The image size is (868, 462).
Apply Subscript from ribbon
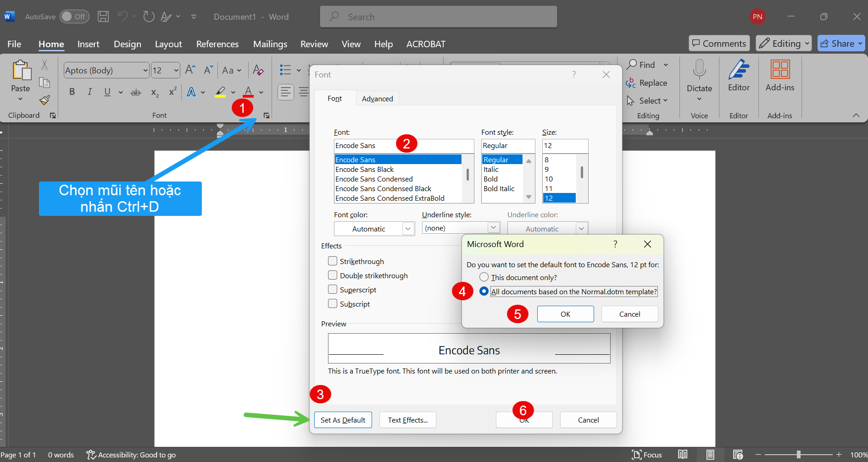[x=155, y=92]
